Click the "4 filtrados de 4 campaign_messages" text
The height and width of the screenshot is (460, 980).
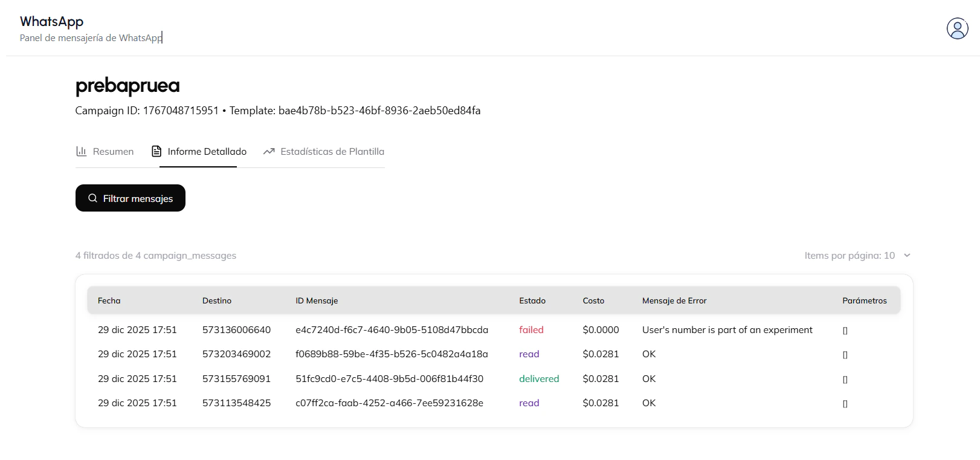156,256
